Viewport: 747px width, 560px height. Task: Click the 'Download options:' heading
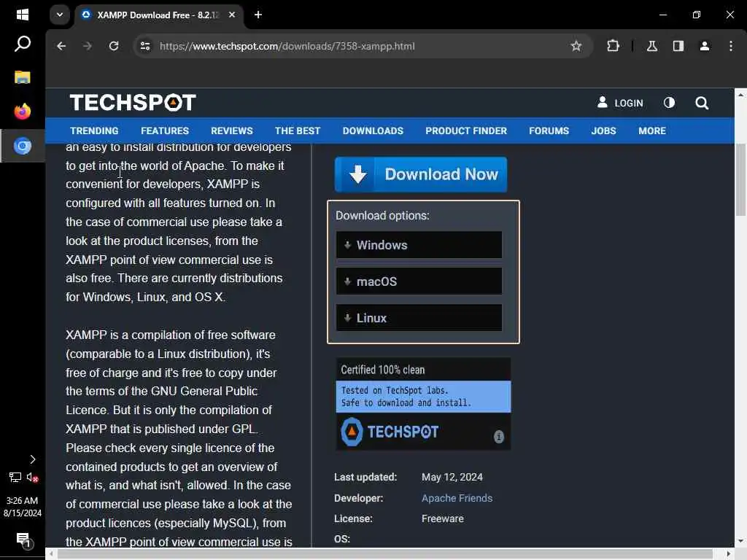[382, 216]
